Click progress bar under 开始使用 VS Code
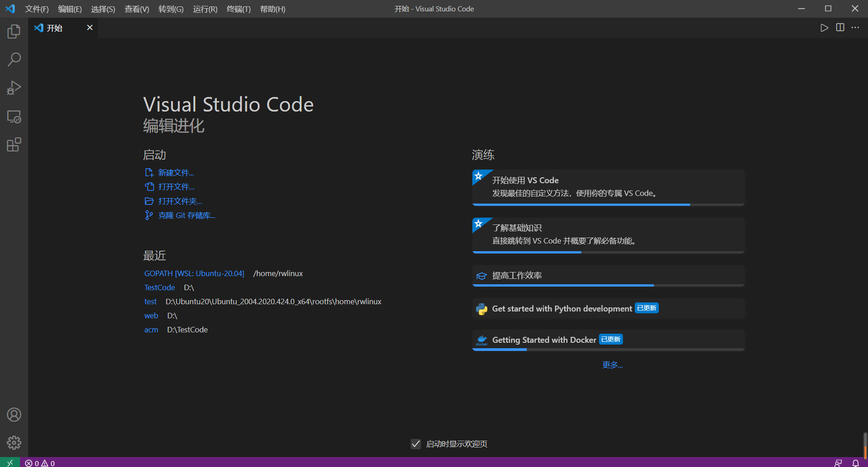Image resolution: width=868 pixels, height=467 pixels. coord(608,205)
